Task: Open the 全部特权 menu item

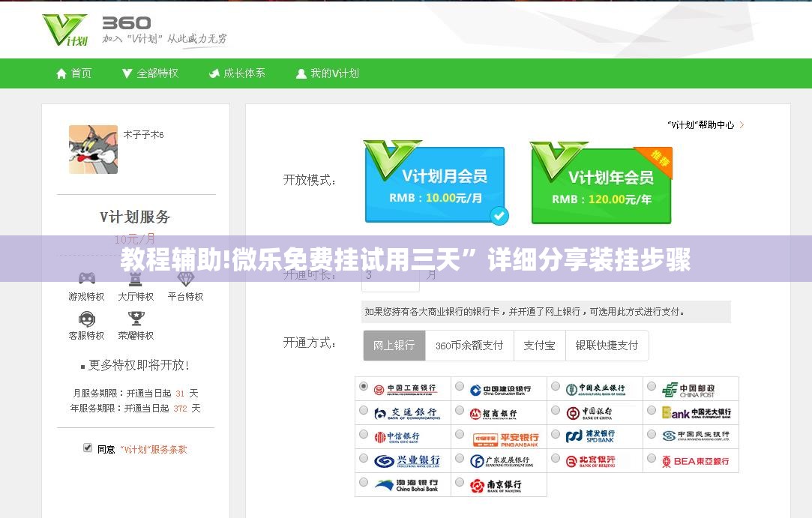Action: 150,73
